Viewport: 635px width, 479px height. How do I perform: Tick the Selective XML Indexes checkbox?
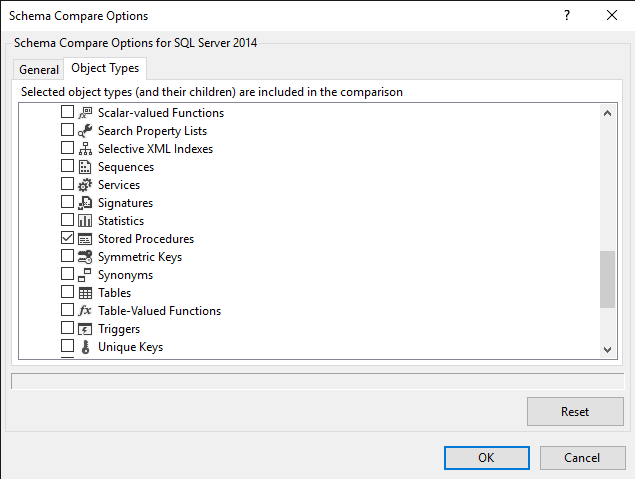(67, 148)
